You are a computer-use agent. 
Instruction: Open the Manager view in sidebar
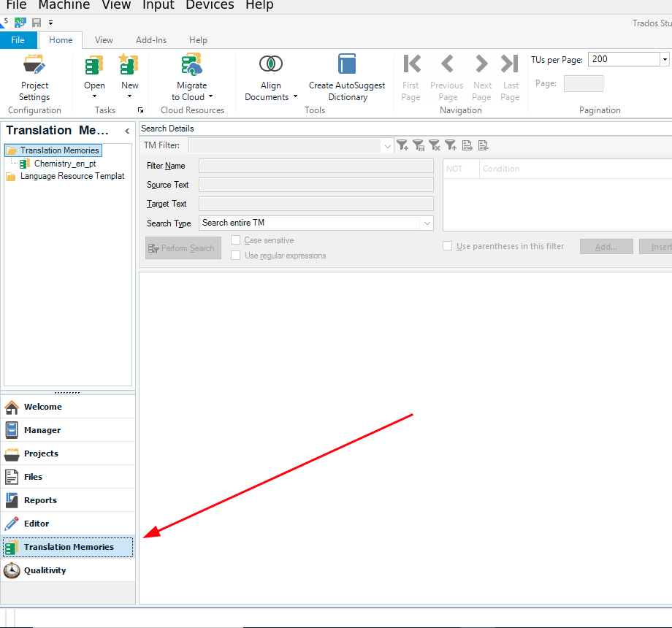[x=68, y=430]
